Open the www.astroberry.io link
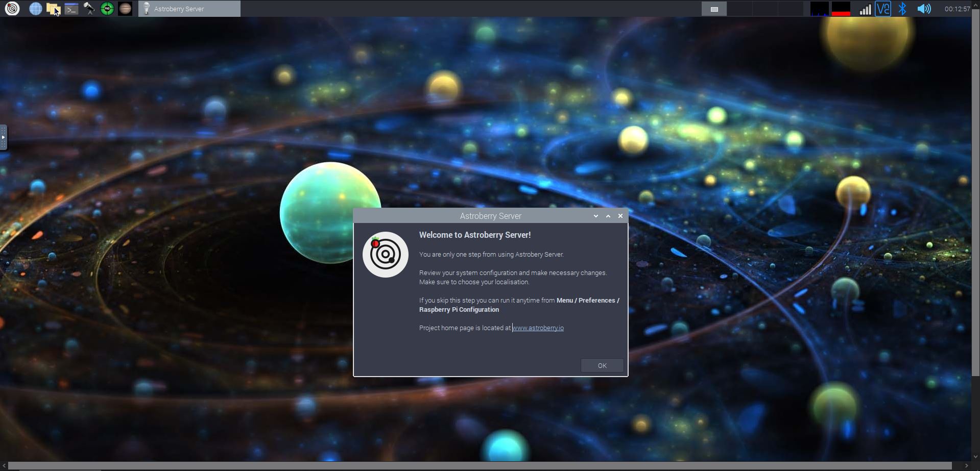Viewport: 980px width, 471px height. pos(538,328)
